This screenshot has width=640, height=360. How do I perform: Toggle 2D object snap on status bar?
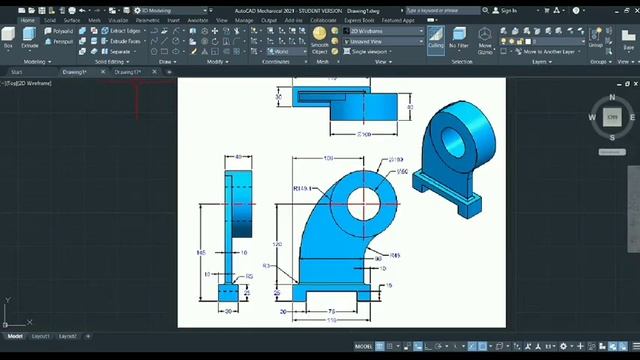(482, 347)
